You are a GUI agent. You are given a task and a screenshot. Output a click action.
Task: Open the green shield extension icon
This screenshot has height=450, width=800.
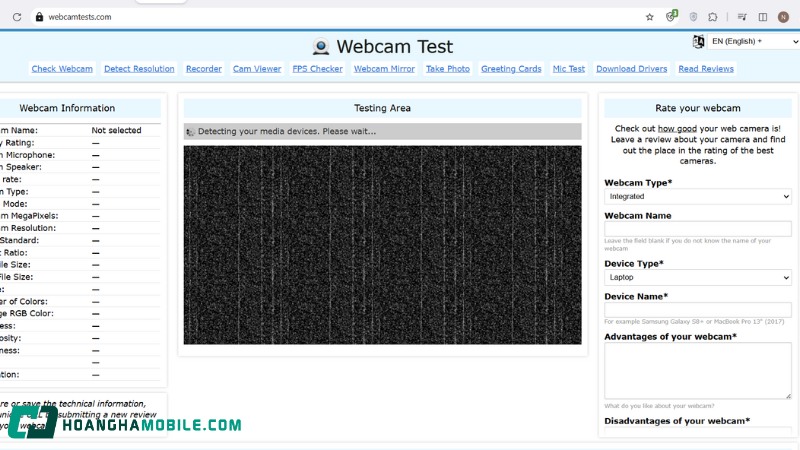(671, 16)
